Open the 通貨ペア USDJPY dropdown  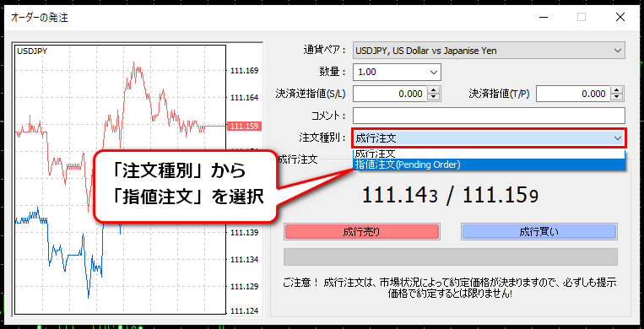coord(489,51)
